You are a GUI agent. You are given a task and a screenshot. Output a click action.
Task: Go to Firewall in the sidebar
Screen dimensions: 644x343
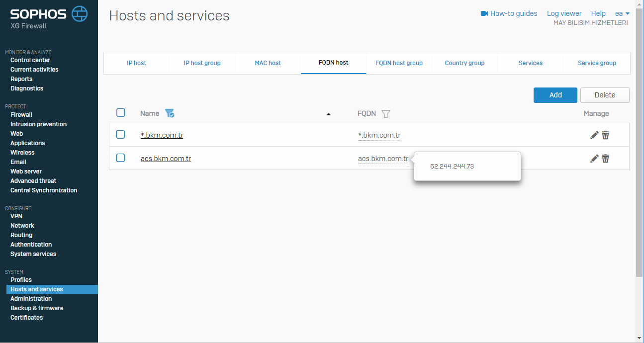click(x=21, y=115)
